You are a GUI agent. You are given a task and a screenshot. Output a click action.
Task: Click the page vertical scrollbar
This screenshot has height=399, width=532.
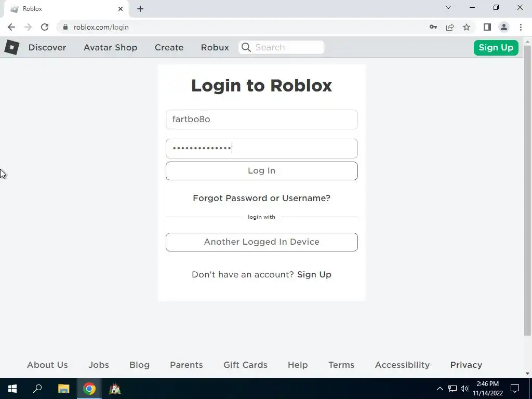pyautogui.click(x=527, y=190)
